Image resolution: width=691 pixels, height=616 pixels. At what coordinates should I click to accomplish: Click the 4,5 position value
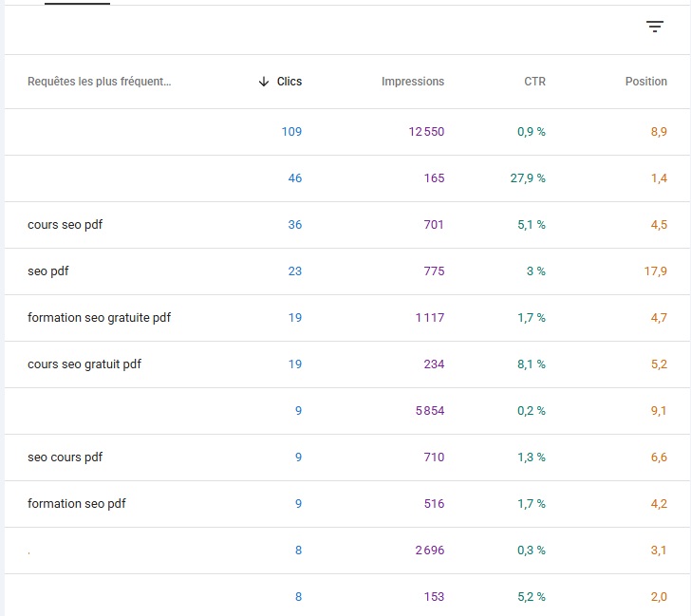pyautogui.click(x=659, y=225)
